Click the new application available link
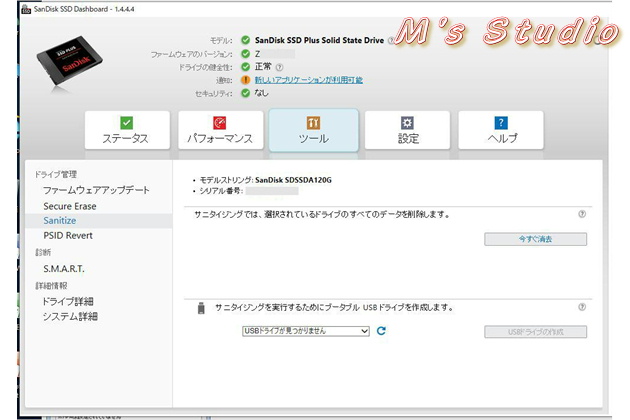 tap(309, 80)
